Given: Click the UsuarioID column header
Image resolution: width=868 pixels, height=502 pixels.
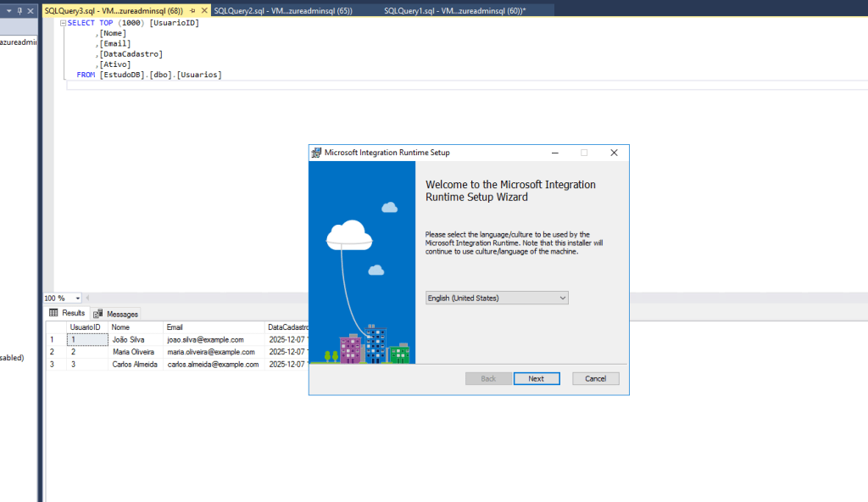Looking at the screenshot, I should click(x=86, y=326).
